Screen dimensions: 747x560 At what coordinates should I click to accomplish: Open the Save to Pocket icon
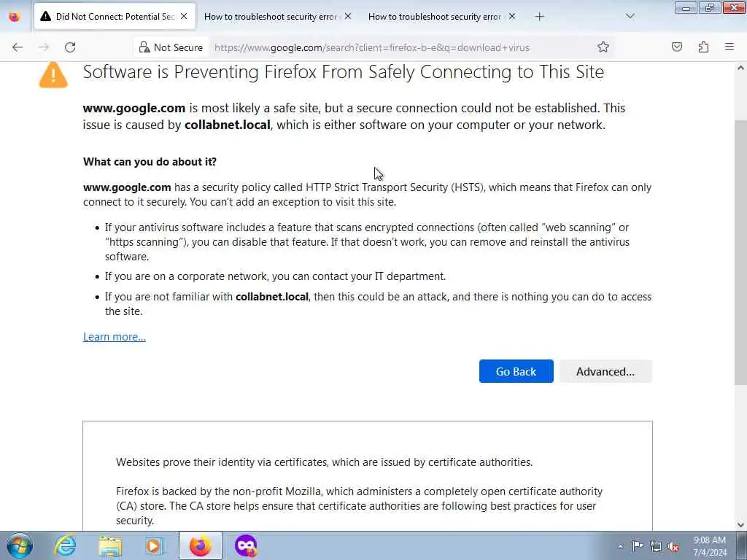[x=677, y=47]
